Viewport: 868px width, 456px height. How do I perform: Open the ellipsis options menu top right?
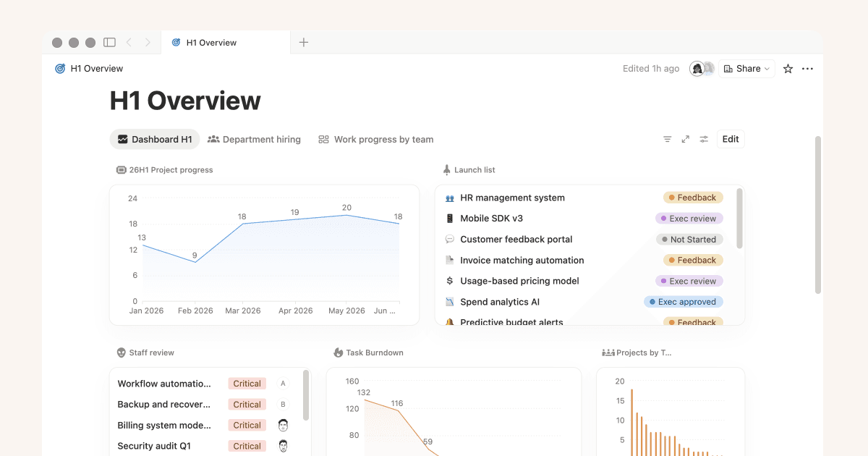[x=807, y=68]
